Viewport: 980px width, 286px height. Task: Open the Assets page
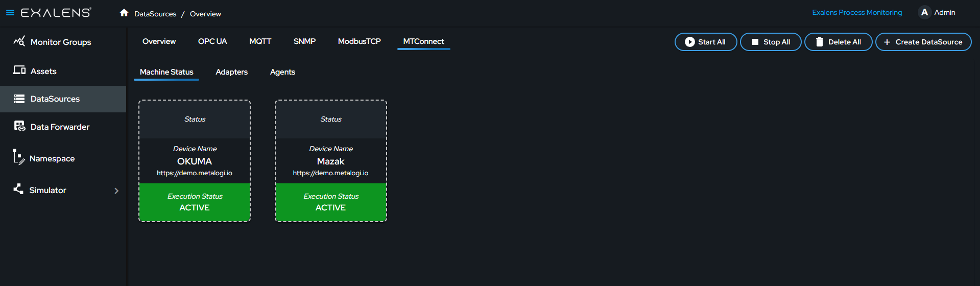click(x=43, y=71)
